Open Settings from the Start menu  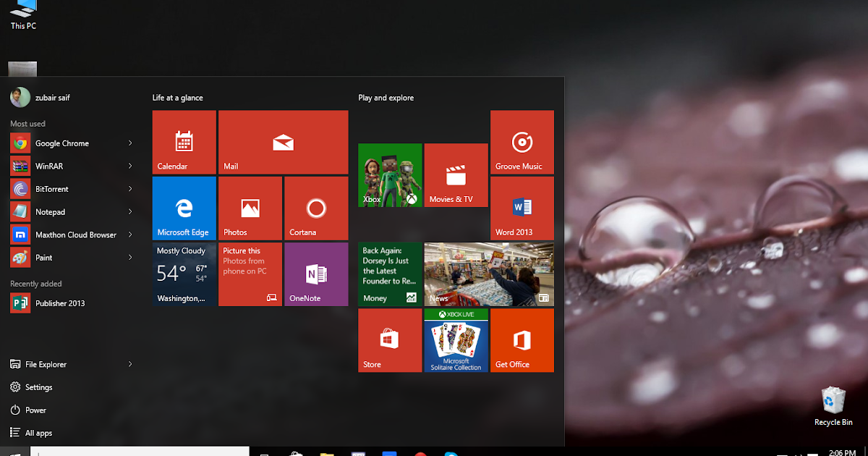40,387
